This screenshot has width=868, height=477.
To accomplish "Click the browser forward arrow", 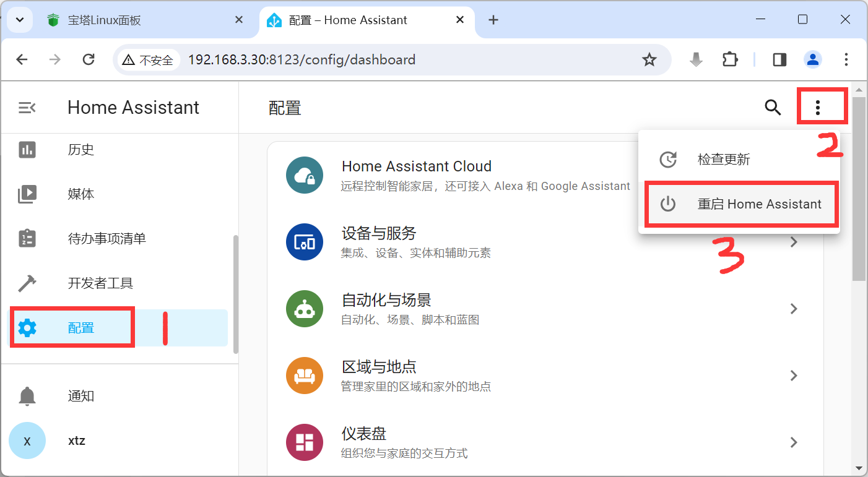I will (55, 60).
